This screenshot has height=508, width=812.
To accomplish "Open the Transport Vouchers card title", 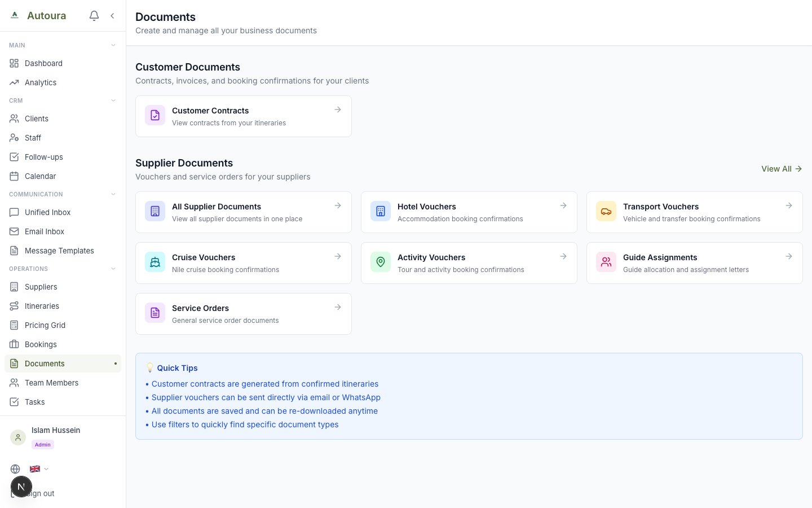I will (661, 207).
